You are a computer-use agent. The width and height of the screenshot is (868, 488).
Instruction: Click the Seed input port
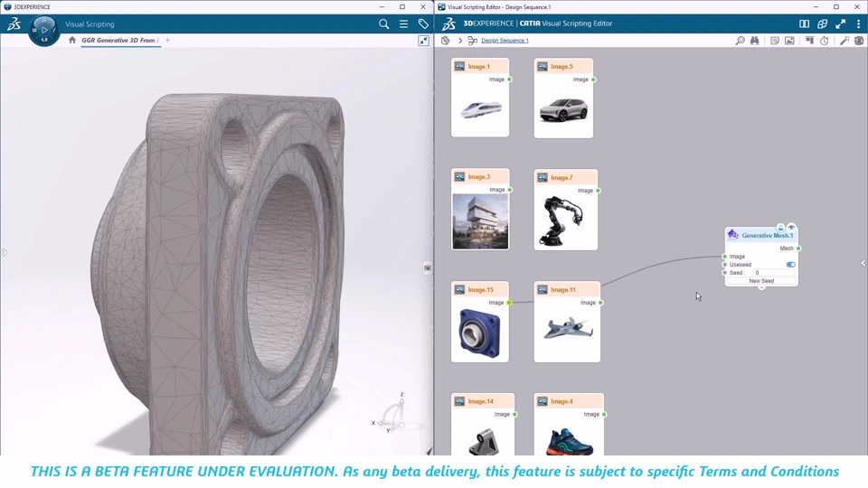click(x=724, y=273)
